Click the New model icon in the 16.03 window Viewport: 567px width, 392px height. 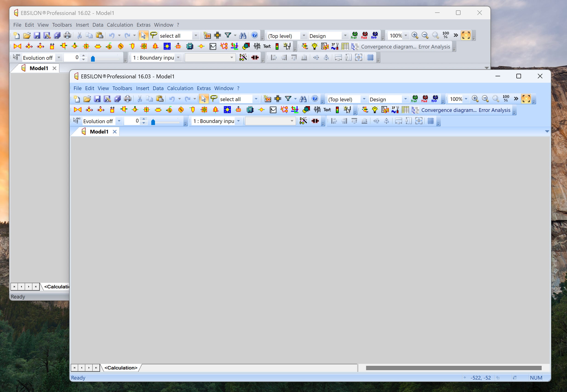point(77,99)
